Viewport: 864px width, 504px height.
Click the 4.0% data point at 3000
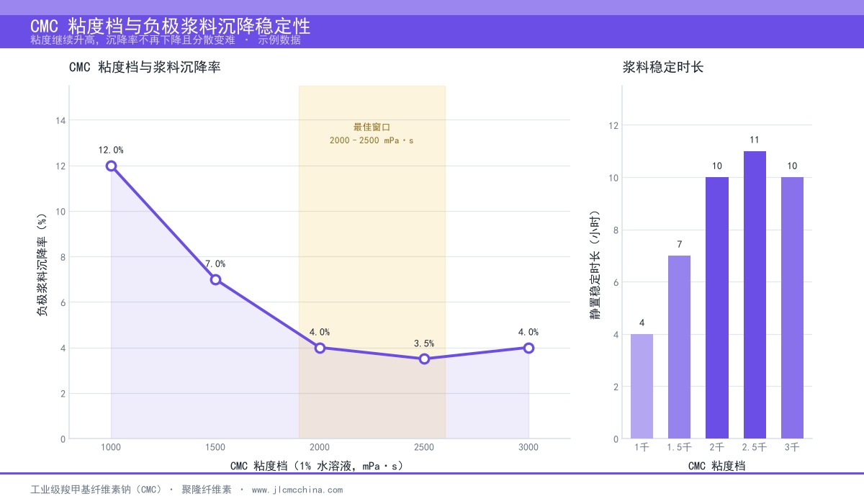click(528, 348)
